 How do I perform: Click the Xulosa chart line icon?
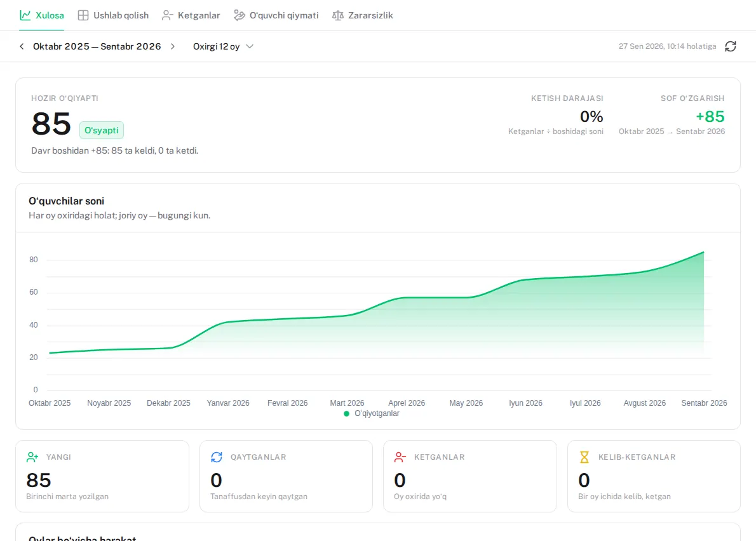click(25, 15)
